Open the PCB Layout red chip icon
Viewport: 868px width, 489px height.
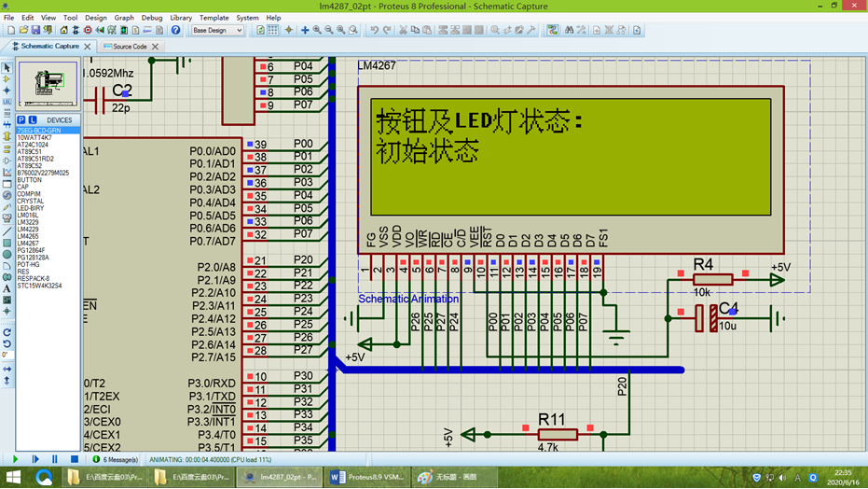pos(88,30)
